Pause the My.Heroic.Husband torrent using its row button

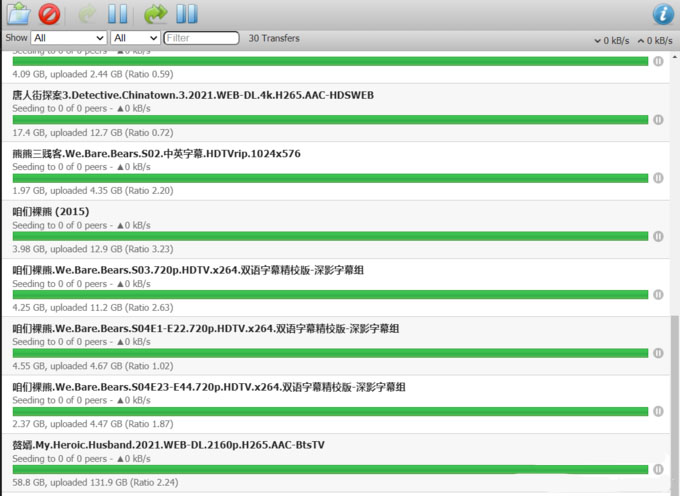658,469
